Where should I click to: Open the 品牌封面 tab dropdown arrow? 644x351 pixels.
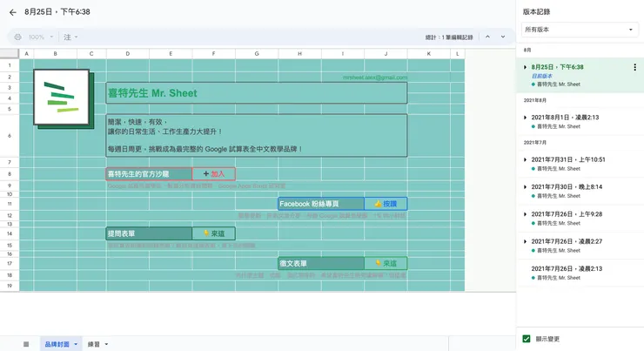point(76,344)
